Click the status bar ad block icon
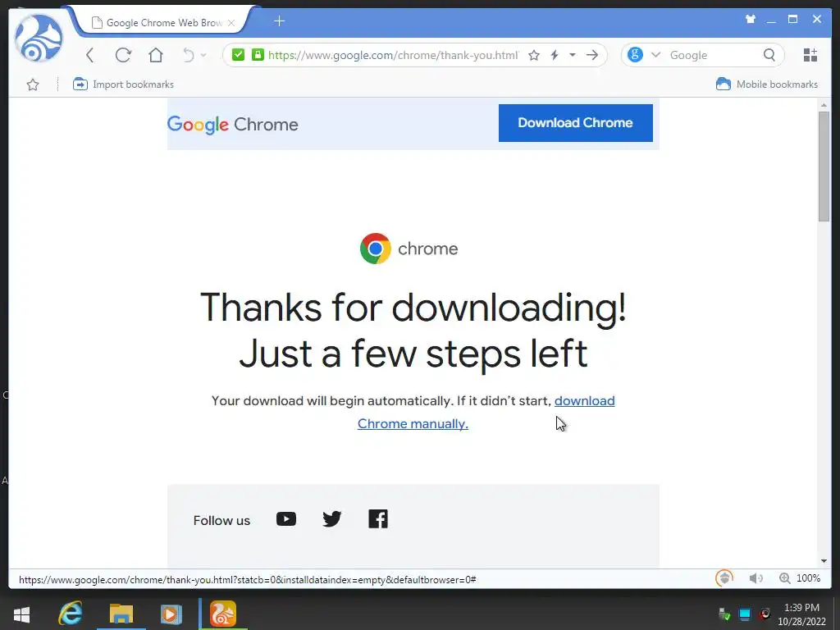 [x=724, y=578]
